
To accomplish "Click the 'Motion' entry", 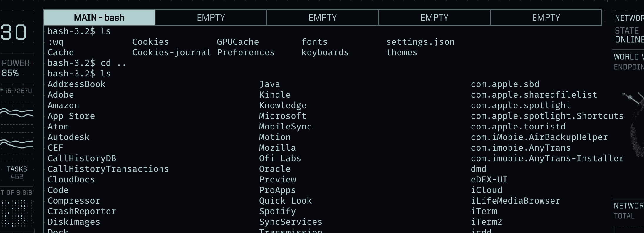I will (x=275, y=137).
